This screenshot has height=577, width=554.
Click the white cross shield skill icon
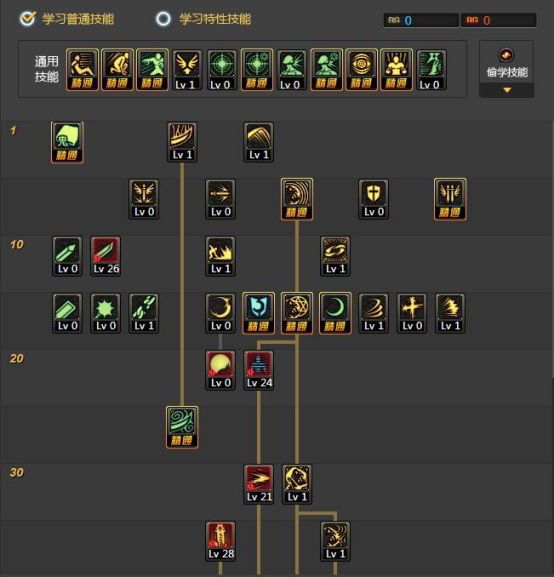pos(374,199)
